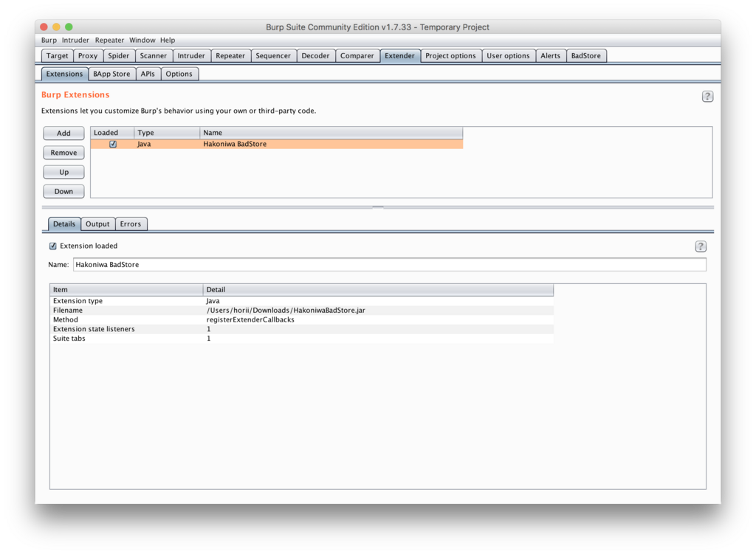Open the Extender Options sub-tab
The width and height of the screenshot is (756, 554).
(179, 75)
